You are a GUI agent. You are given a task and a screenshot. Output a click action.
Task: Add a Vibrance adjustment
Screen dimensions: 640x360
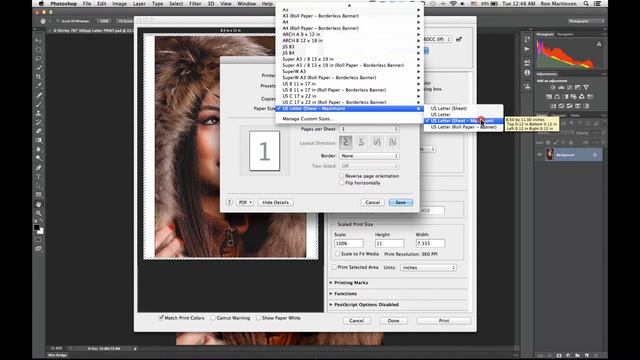pyautogui.click(x=586, y=87)
